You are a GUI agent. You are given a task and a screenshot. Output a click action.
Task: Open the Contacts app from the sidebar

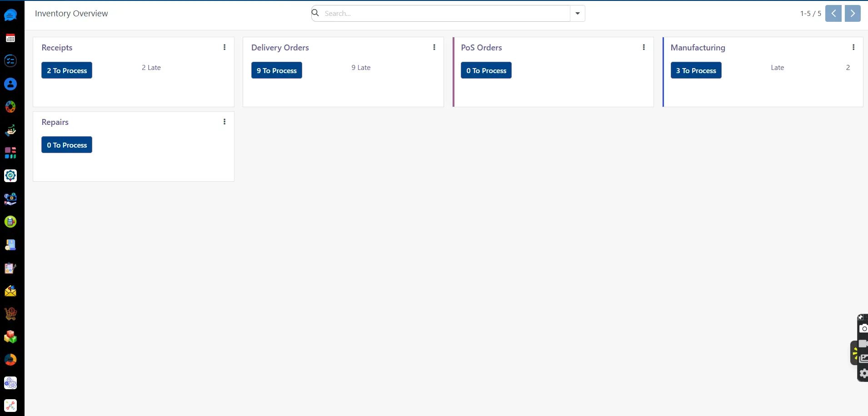(x=10, y=84)
